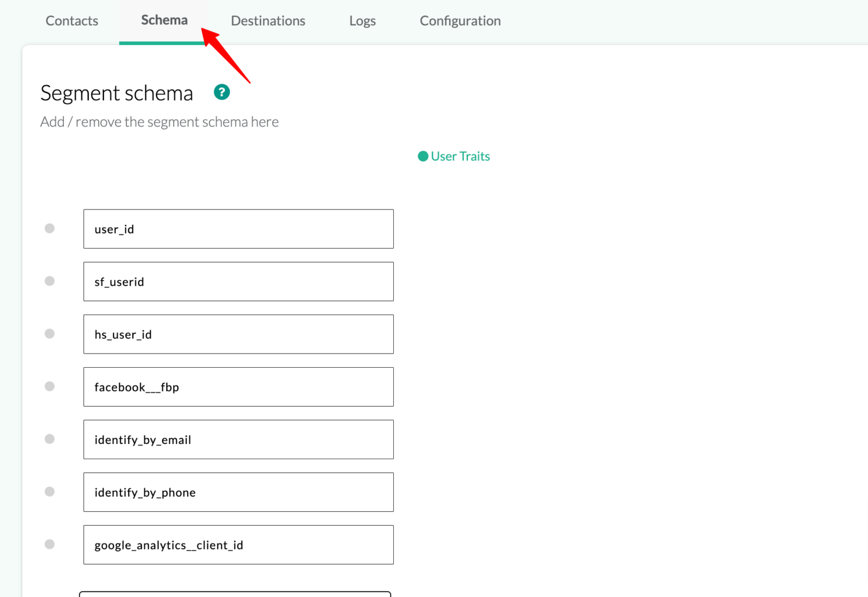Focus the sf_userid text field

[238, 281]
